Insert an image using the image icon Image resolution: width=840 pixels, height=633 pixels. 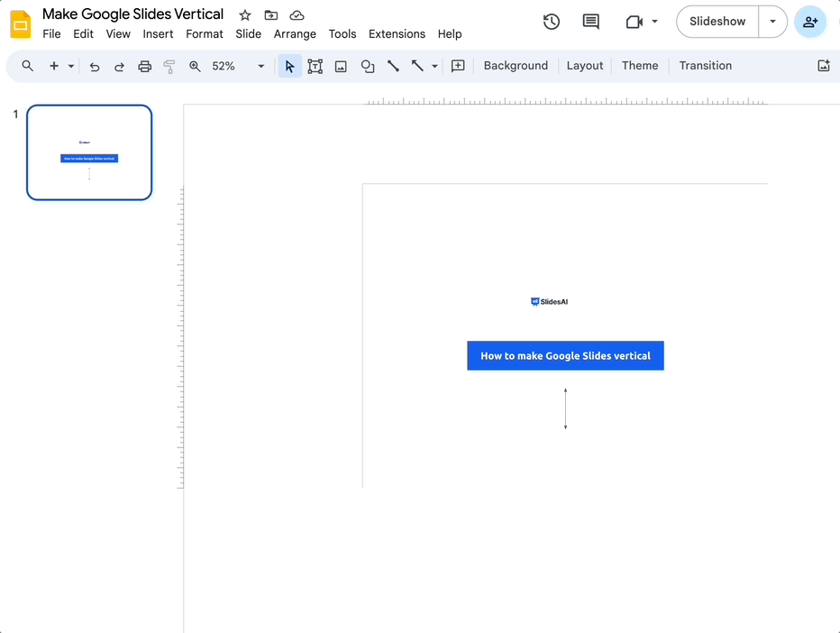(342, 65)
